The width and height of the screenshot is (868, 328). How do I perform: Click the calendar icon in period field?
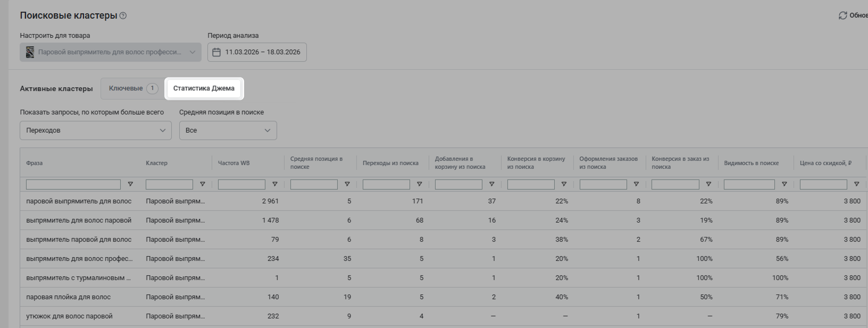pyautogui.click(x=216, y=52)
